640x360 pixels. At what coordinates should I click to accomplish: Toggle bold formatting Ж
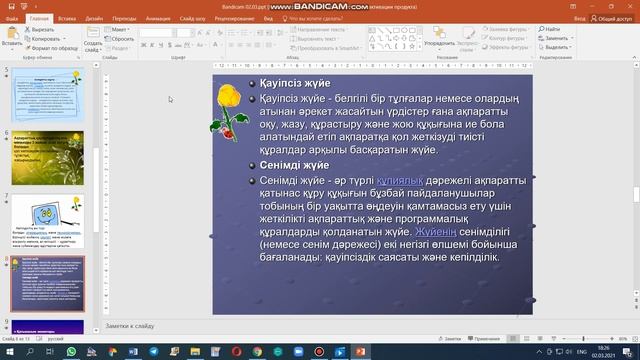144,45
